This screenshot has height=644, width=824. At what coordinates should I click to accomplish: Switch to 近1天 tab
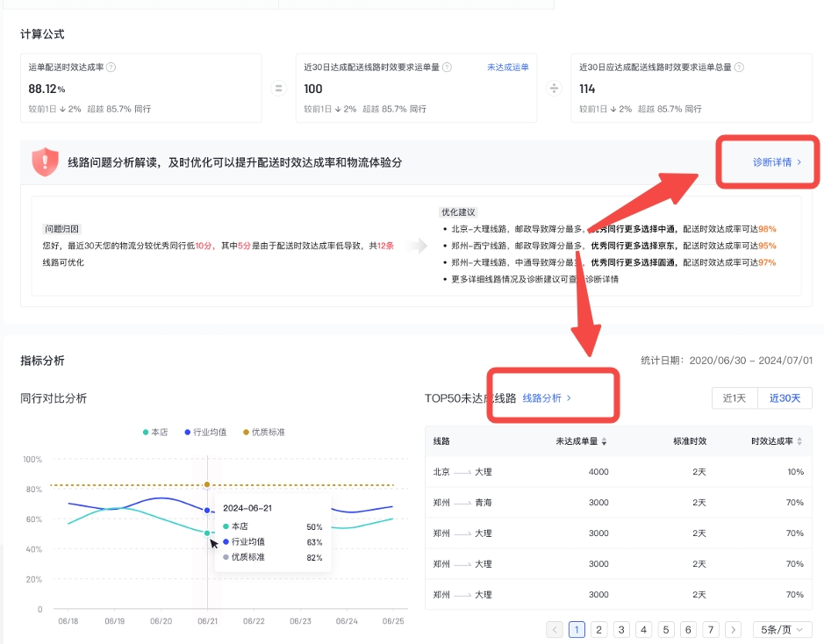(x=734, y=398)
